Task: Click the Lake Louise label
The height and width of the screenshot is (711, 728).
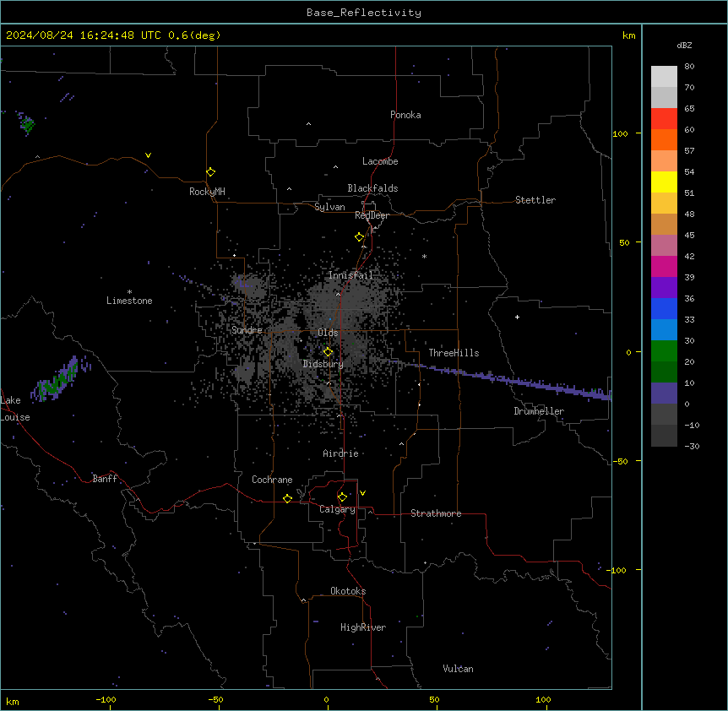Action: click(14, 409)
